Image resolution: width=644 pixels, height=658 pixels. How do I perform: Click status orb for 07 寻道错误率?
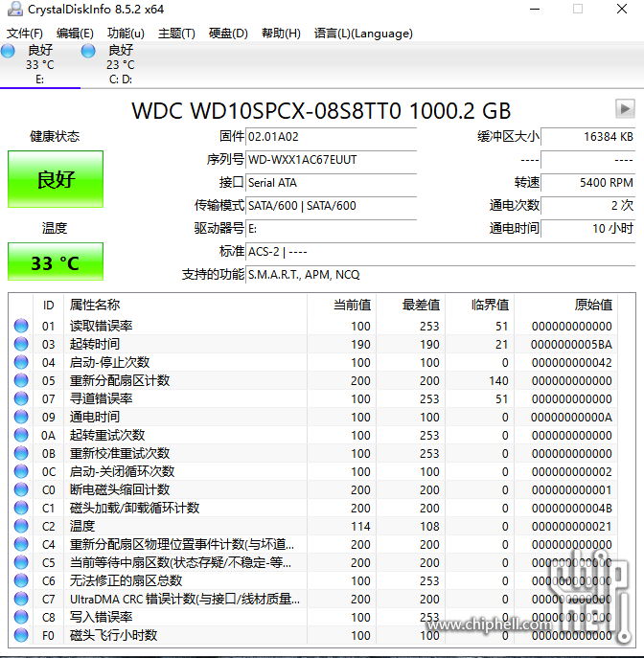21,398
